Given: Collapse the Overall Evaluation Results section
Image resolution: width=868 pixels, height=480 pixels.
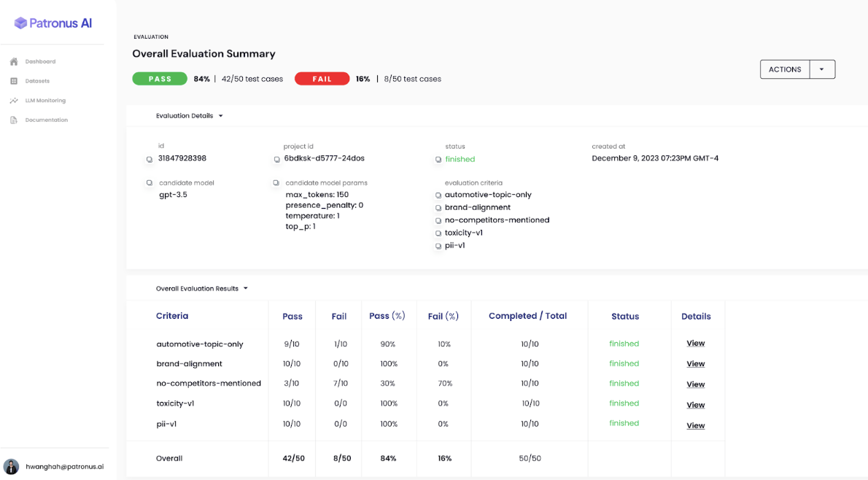Looking at the screenshot, I should pos(246,289).
